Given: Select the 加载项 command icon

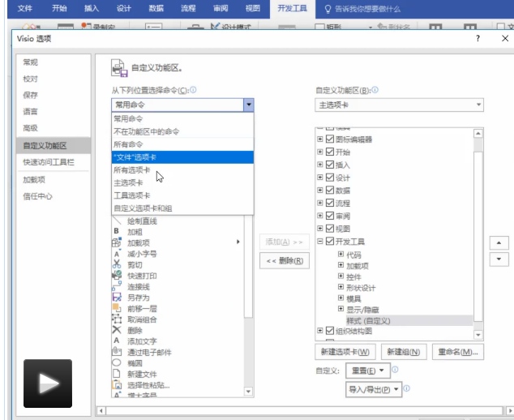Looking at the screenshot, I should (117, 242).
